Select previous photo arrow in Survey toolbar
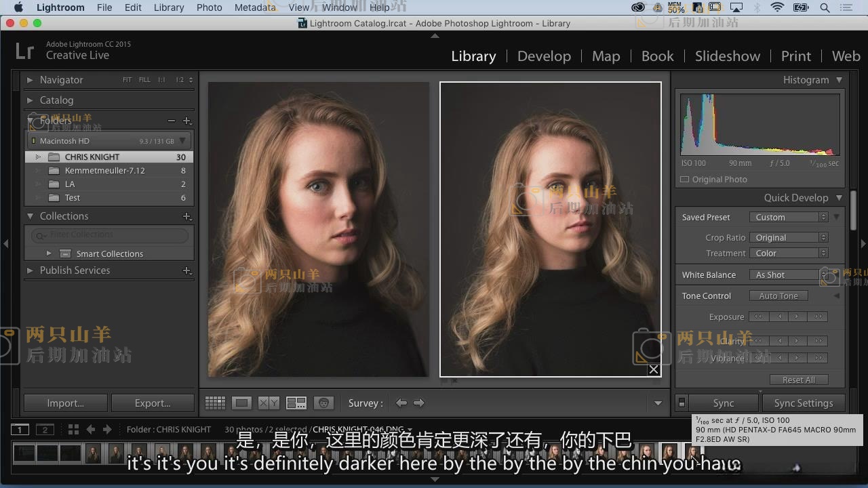Screen dimensions: 868x488 [x=401, y=403]
